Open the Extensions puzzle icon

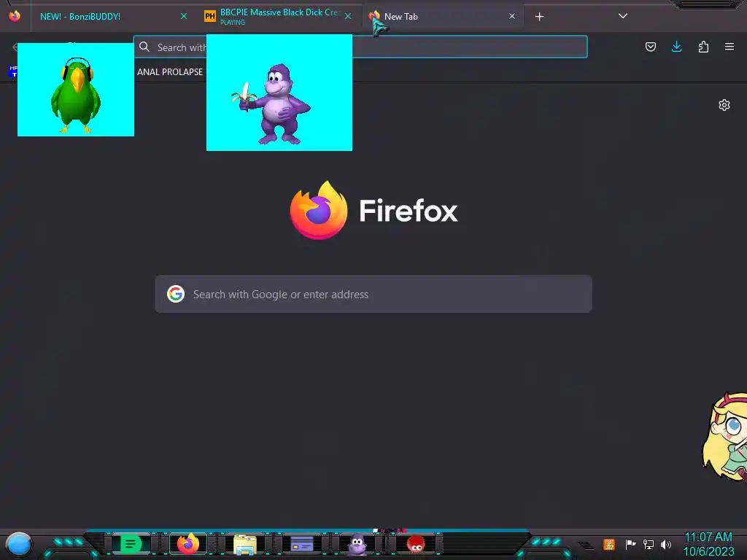703,47
